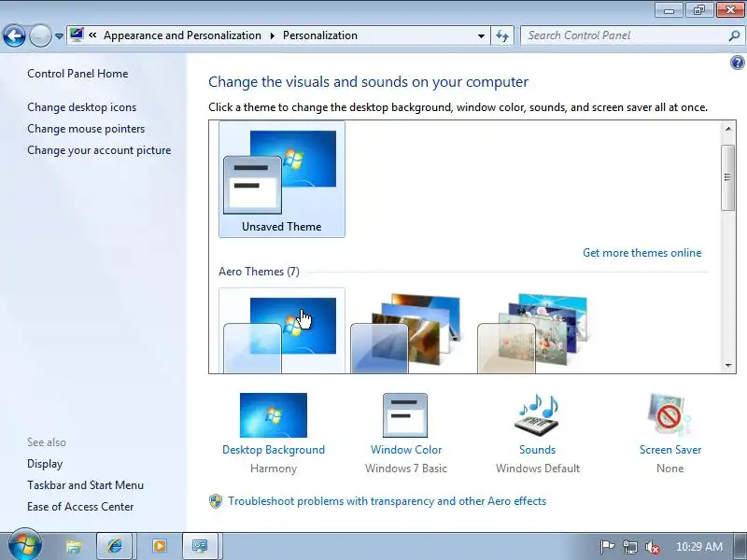Click the Control Panel address bar icon
The width and height of the screenshot is (747, 560).
(x=77, y=35)
